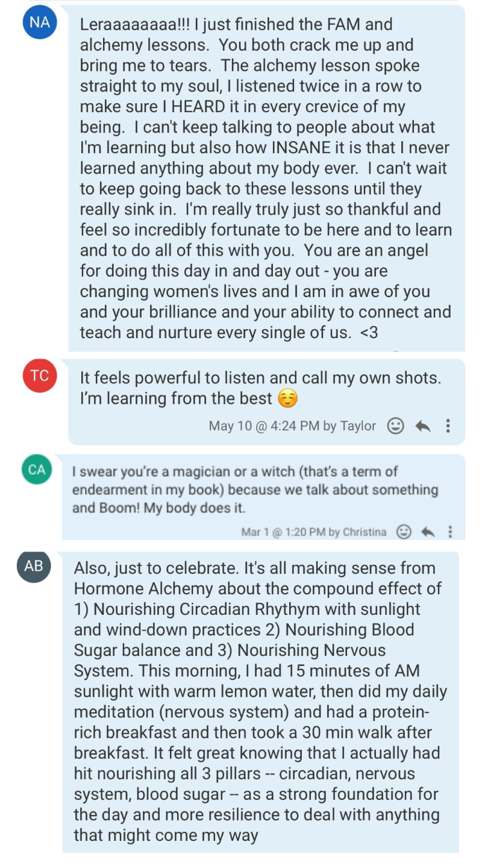Viewport: 488px width, 868px height.
Task: Reply to Taylor's message using arrow icon
Action: [423, 426]
